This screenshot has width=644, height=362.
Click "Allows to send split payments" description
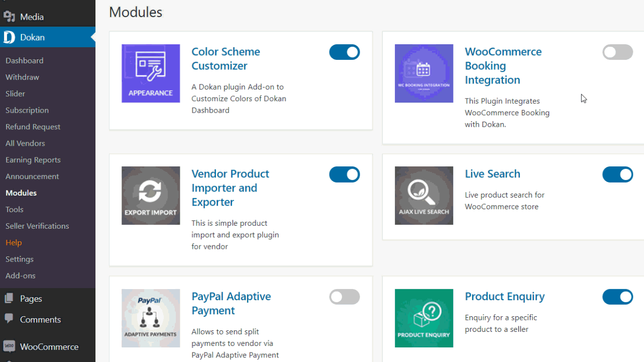235,343
